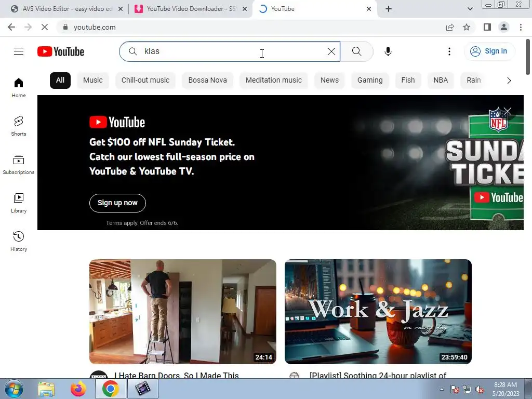The width and height of the screenshot is (532, 399).
Task: Click the magnifier search submit button
Action: (356, 51)
